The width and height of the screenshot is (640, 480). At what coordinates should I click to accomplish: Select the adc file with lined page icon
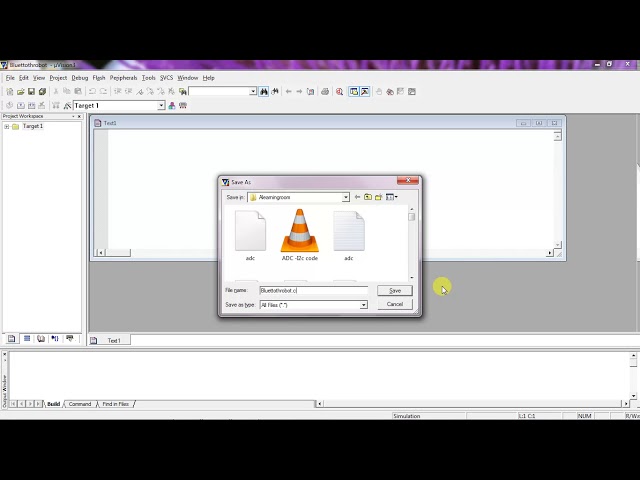(349, 235)
